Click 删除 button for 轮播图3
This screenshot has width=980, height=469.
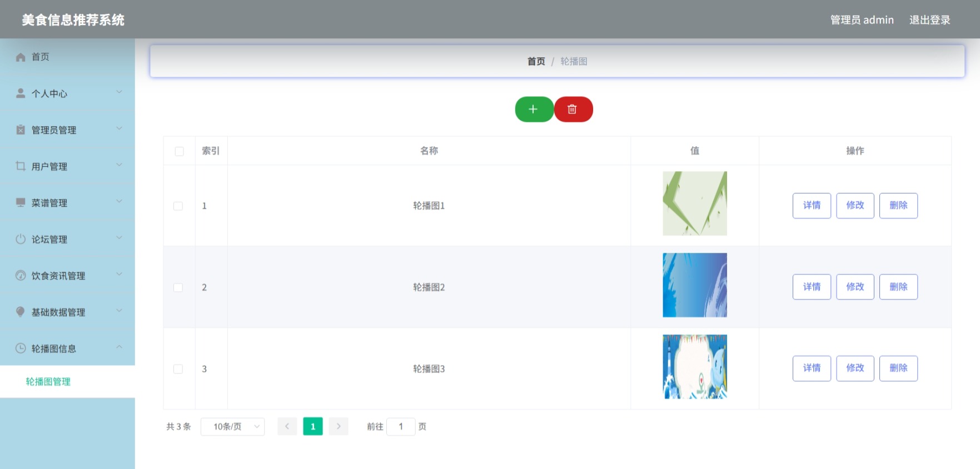[898, 368]
